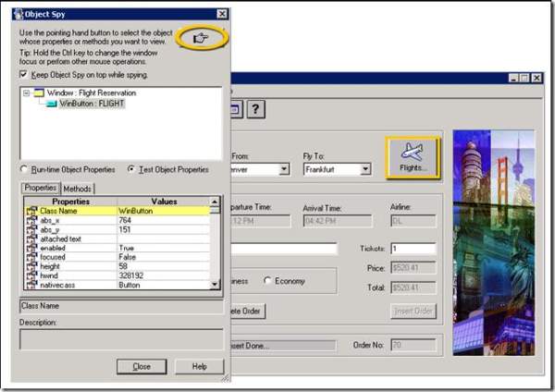
Task: Click the scroll up arrow in properties list
Action: pyautogui.click(x=215, y=202)
